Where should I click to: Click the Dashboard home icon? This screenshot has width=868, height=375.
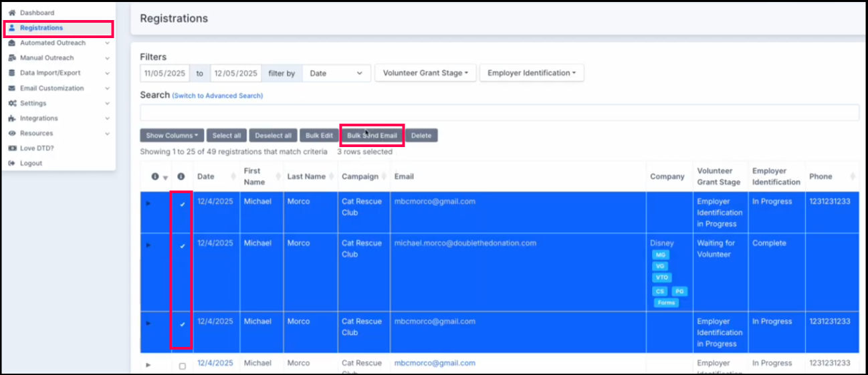coord(12,13)
